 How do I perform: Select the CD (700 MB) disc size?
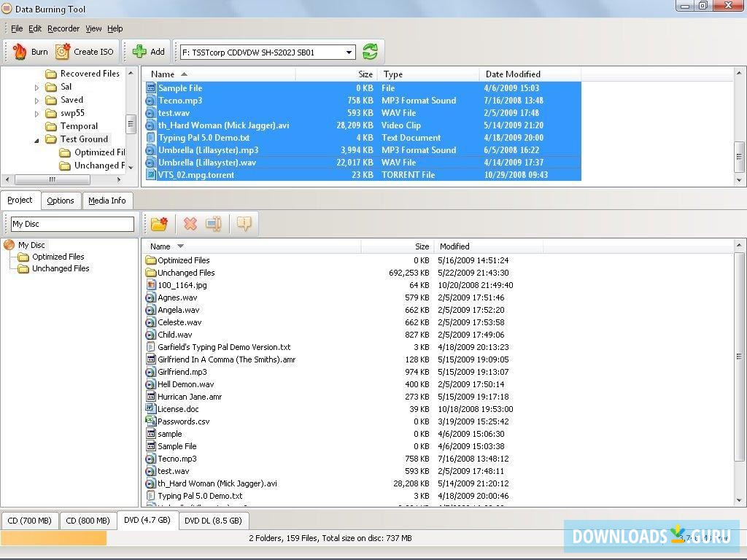pyautogui.click(x=29, y=521)
